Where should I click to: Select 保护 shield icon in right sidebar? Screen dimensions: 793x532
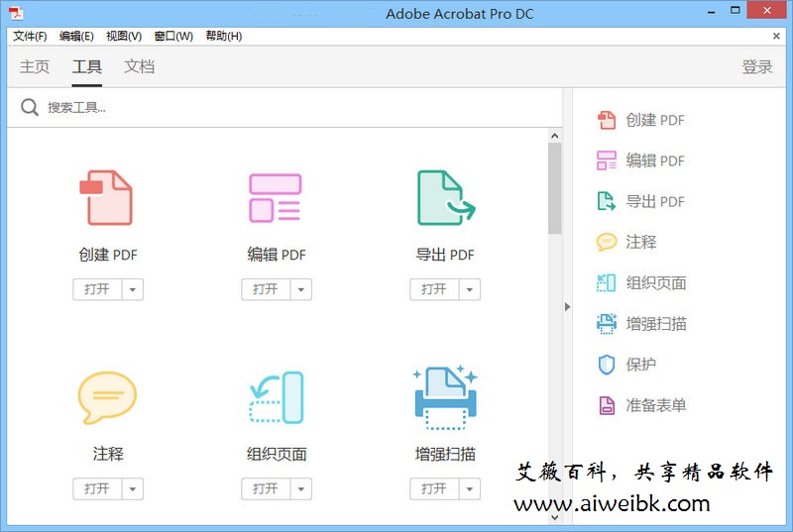coord(607,365)
